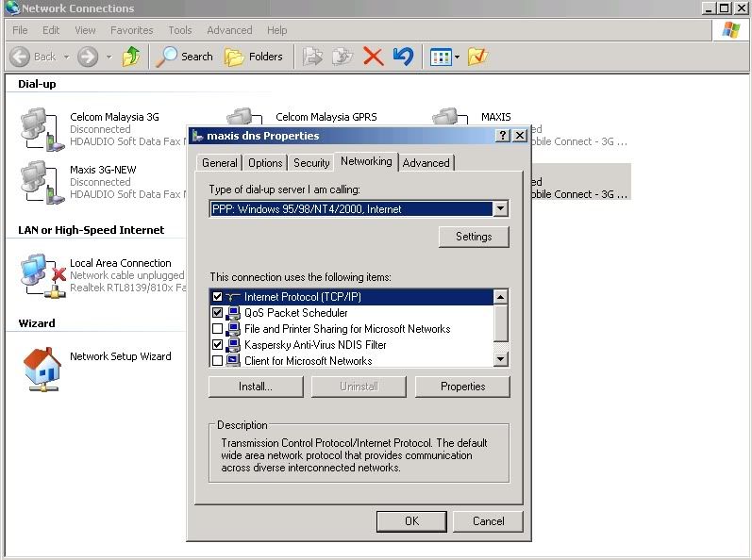Select the Local Area Connection icon
The image size is (752, 560).
(x=42, y=276)
